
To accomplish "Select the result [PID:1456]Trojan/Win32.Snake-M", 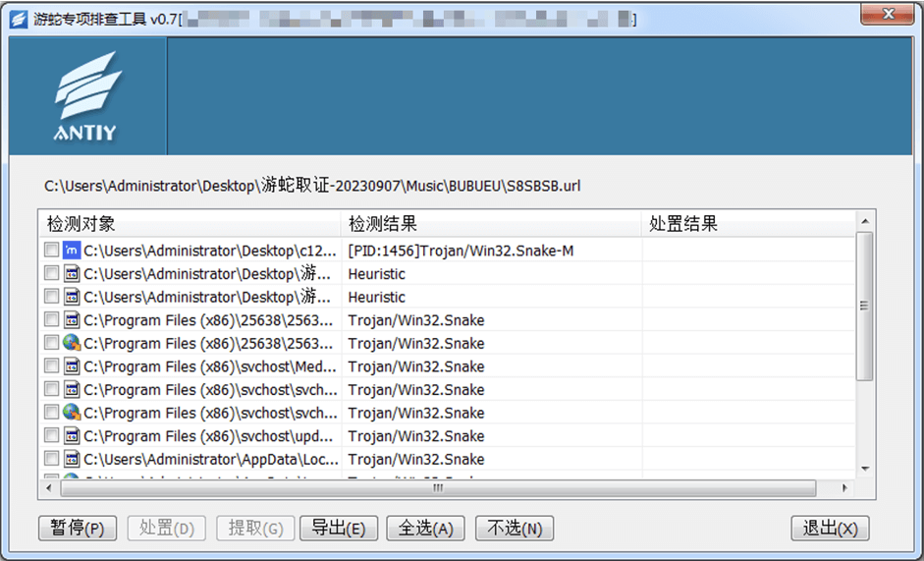I will [x=461, y=251].
